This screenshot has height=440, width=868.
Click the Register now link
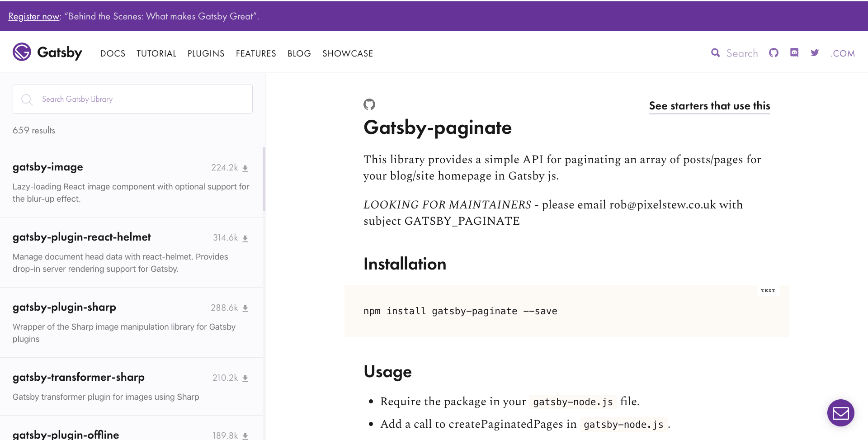pos(34,16)
